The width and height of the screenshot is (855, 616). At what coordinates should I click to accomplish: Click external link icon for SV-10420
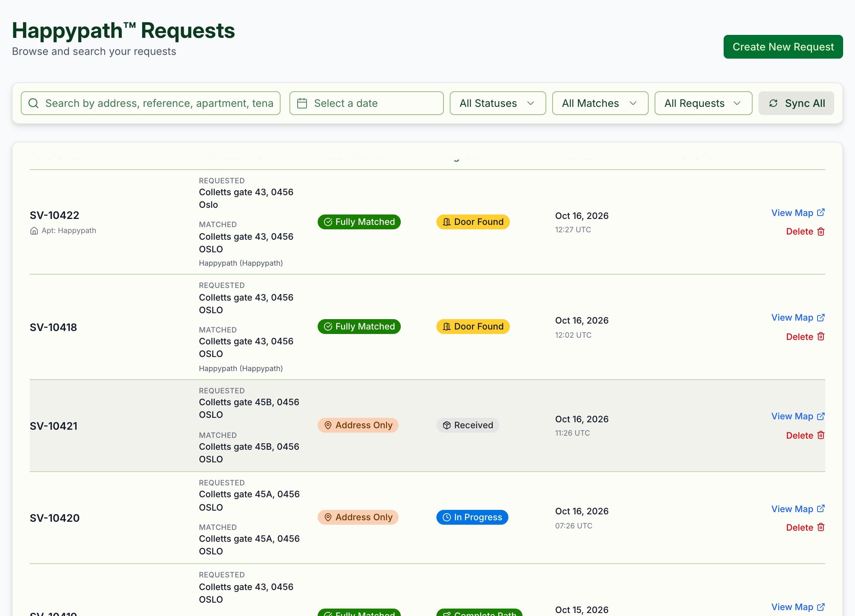click(821, 508)
